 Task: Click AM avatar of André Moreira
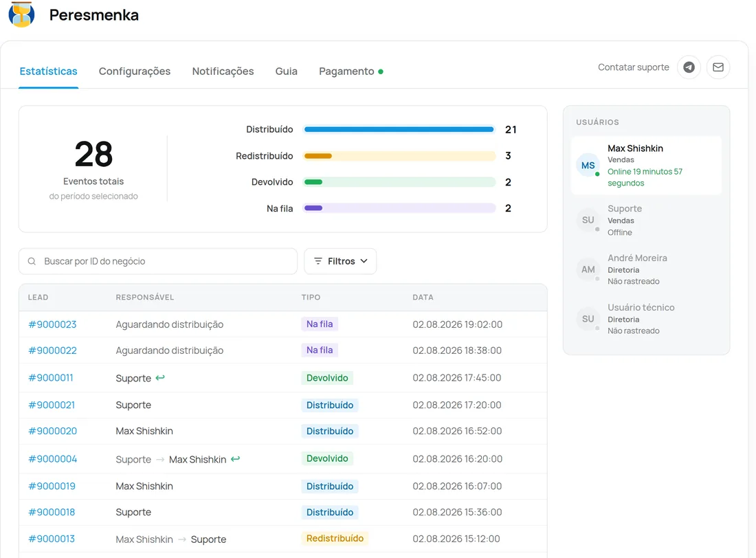tap(588, 269)
